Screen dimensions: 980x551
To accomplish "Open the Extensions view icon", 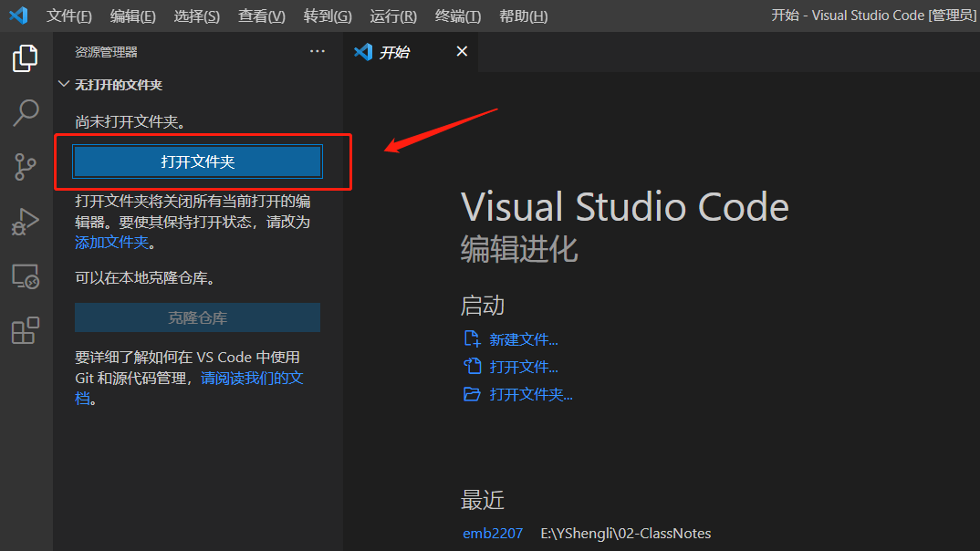I will click(x=26, y=330).
